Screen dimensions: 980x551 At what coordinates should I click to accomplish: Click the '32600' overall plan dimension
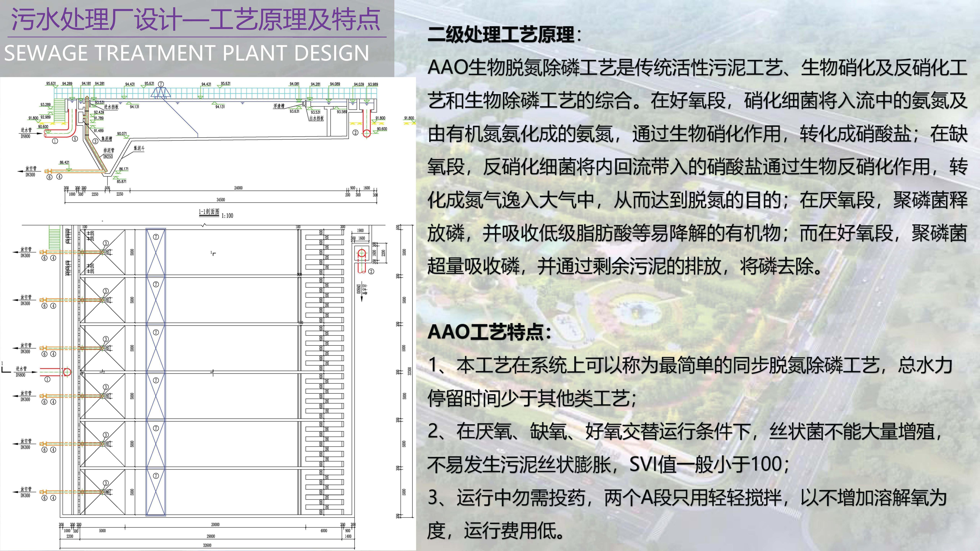207,545
